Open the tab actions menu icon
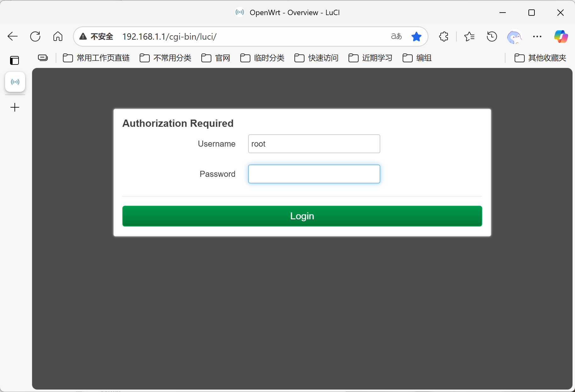The image size is (575, 392). click(14, 60)
